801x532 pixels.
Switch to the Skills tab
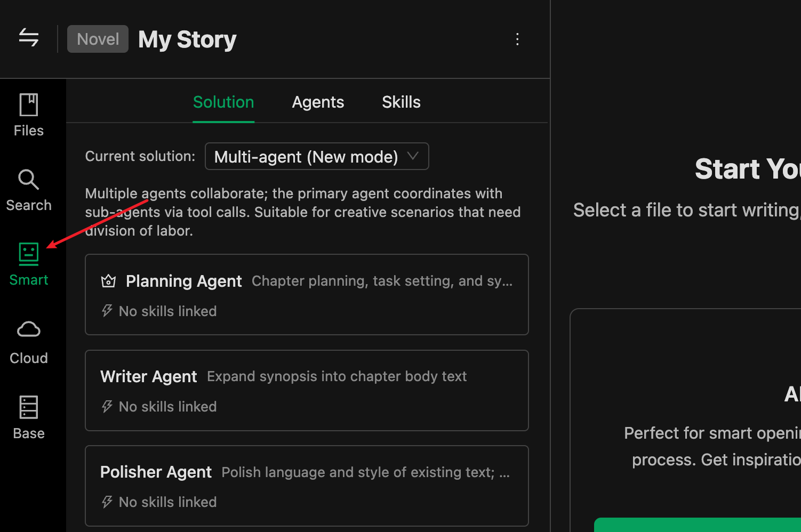[401, 102]
